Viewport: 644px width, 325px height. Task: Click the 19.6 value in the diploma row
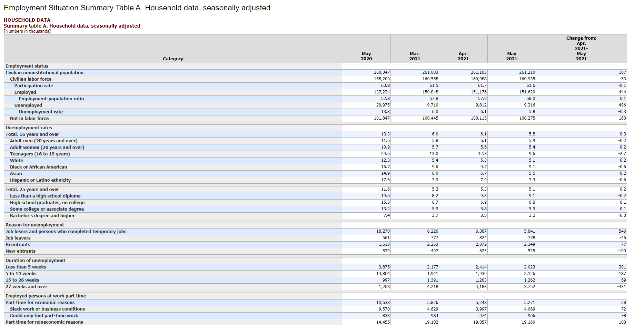[x=385, y=196]
